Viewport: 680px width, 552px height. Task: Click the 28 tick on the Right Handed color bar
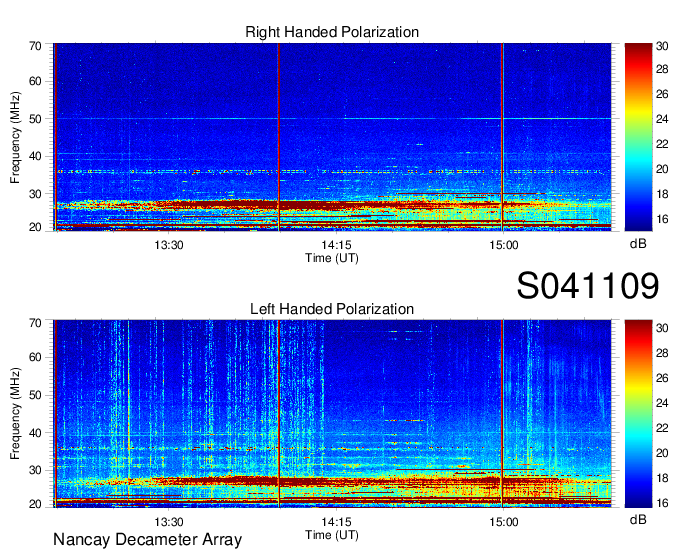662,69
